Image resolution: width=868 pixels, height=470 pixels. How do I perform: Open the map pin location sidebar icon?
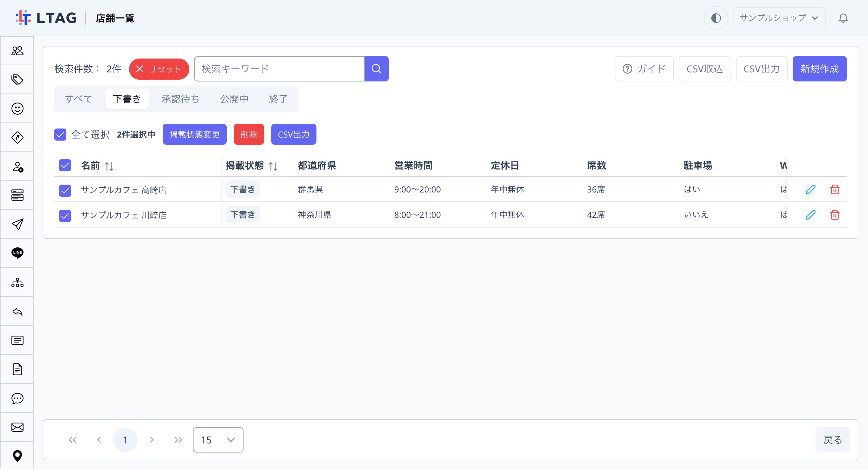point(17,456)
